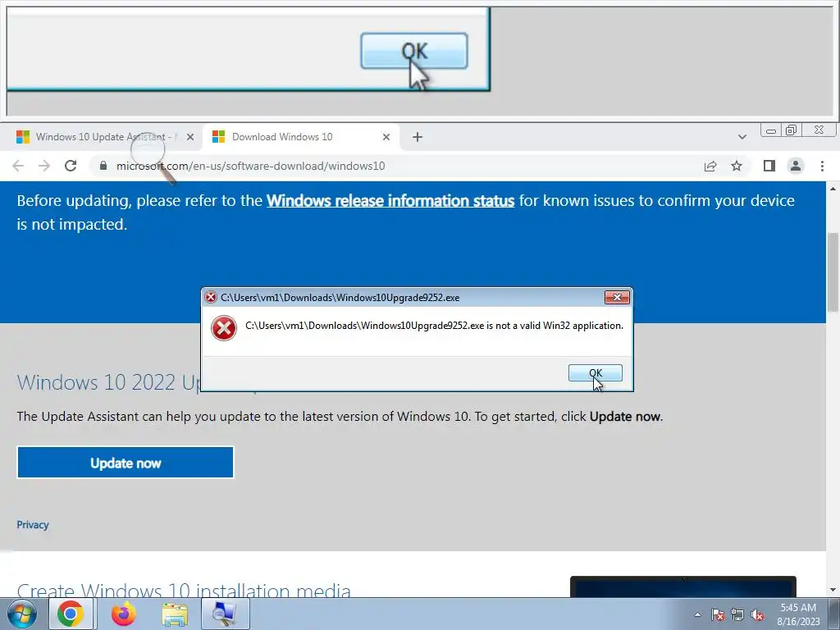Launch Firefox from the taskbar
The width and height of the screenshot is (840, 630).
124,614
